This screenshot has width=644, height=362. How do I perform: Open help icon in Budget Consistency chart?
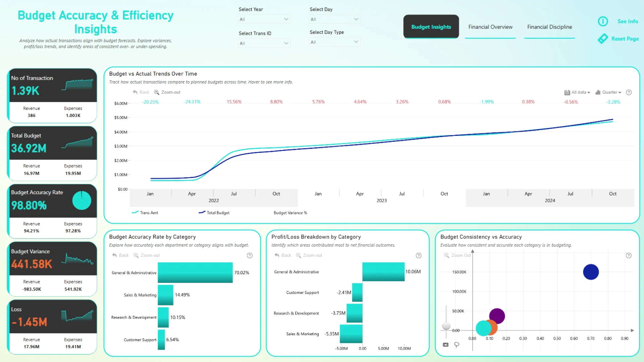click(x=629, y=255)
